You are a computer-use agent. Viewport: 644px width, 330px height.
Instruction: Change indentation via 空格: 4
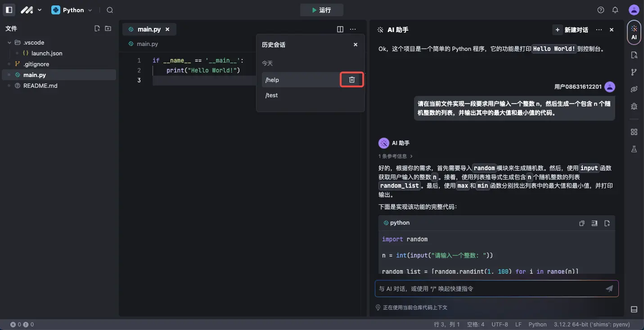click(x=476, y=324)
